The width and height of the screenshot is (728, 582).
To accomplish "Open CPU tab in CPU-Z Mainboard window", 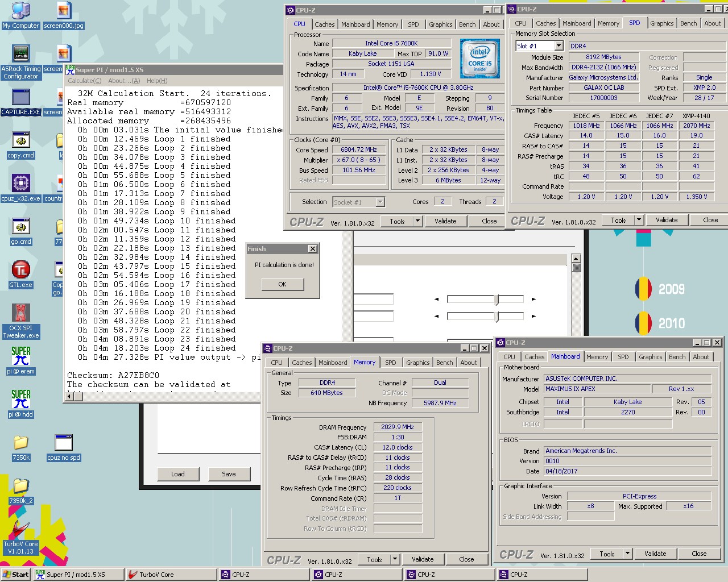I will pos(509,357).
